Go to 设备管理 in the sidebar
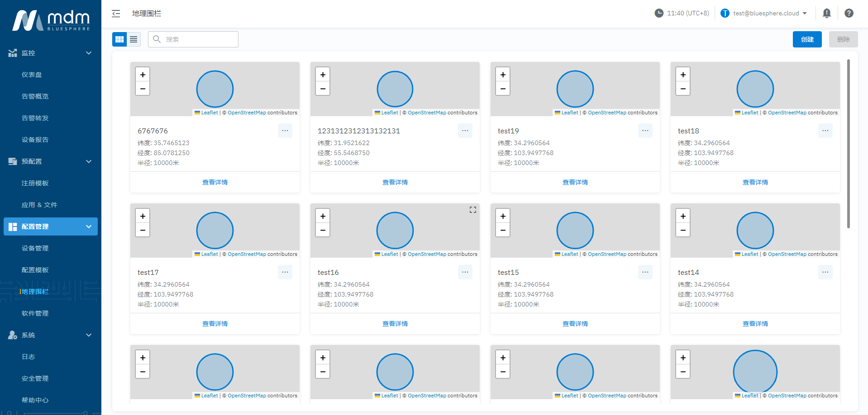The width and height of the screenshot is (868, 415). pyautogui.click(x=35, y=248)
